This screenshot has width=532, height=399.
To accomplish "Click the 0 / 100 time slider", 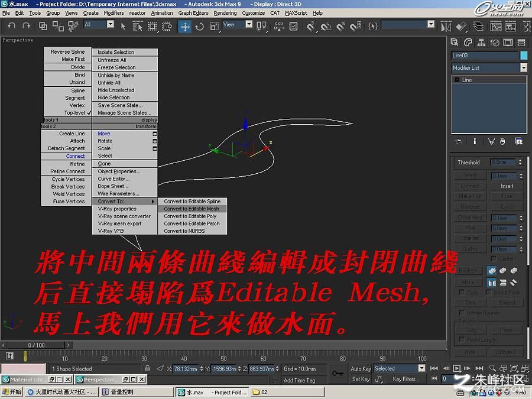I will coord(36,345).
